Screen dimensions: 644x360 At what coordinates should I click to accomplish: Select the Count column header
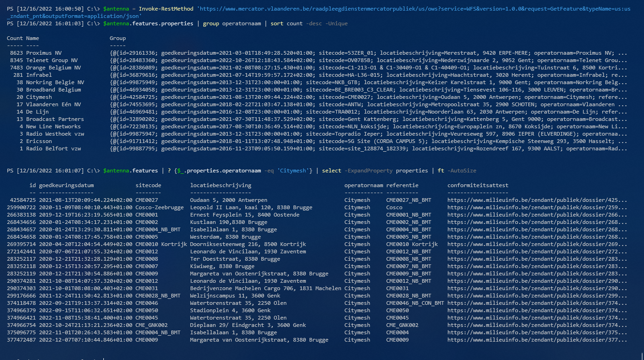[15, 38]
